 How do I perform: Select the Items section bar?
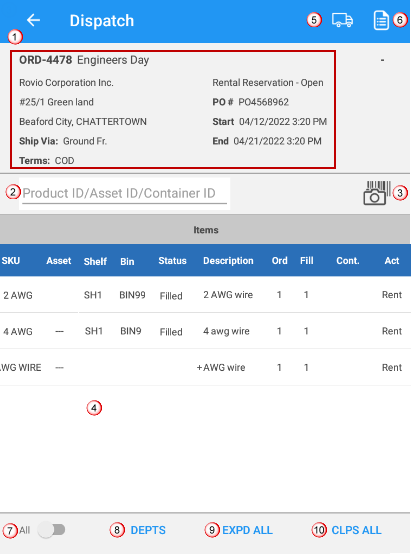[x=205, y=230]
